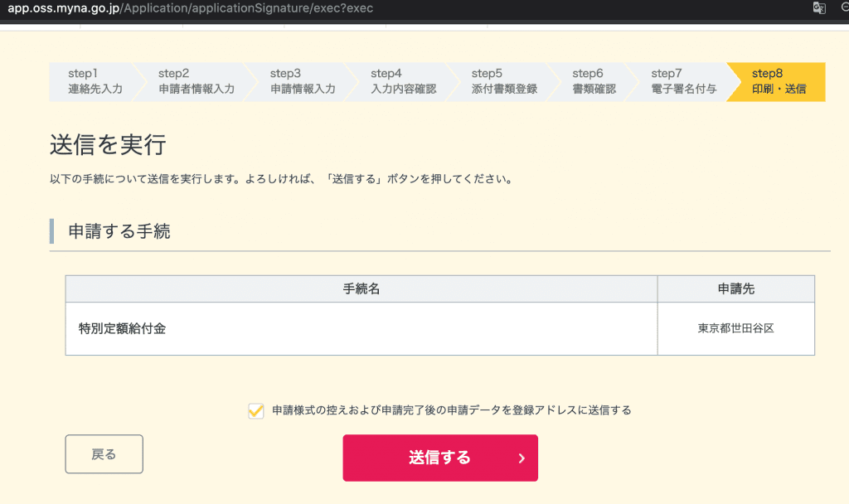Screen dimensions: 849x504
Task: Click the 申請先 column header
Action: tap(735, 288)
